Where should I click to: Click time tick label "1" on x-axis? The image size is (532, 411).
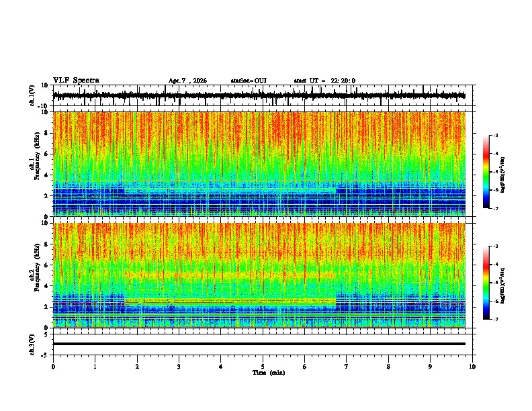pyautogui.click(x=95, y=367)
